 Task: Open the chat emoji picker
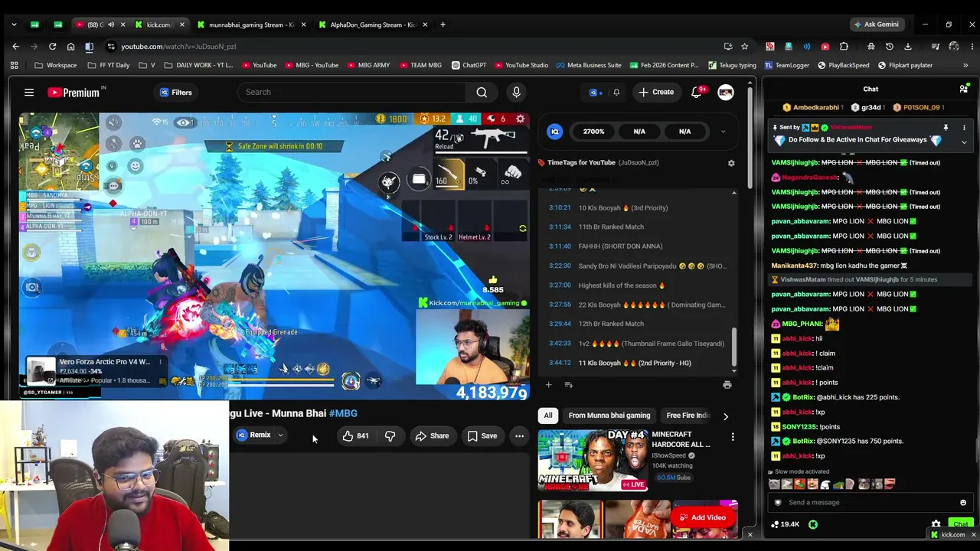point(963,503)
